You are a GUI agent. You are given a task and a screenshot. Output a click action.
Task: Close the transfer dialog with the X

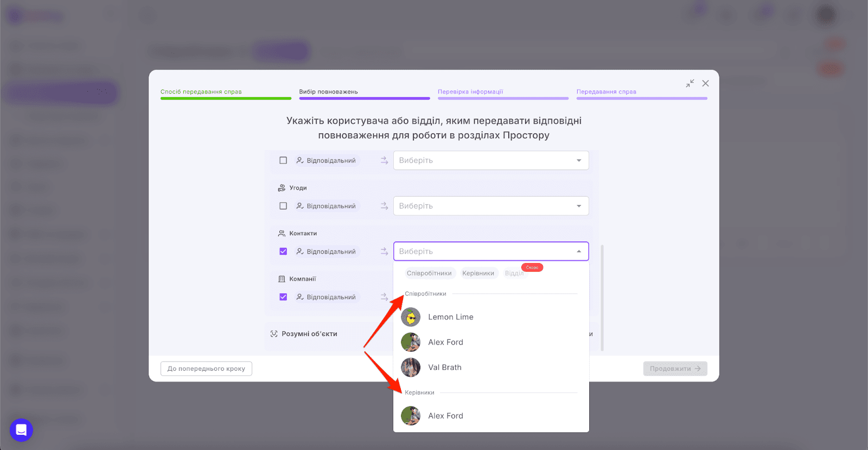[705, 83]
